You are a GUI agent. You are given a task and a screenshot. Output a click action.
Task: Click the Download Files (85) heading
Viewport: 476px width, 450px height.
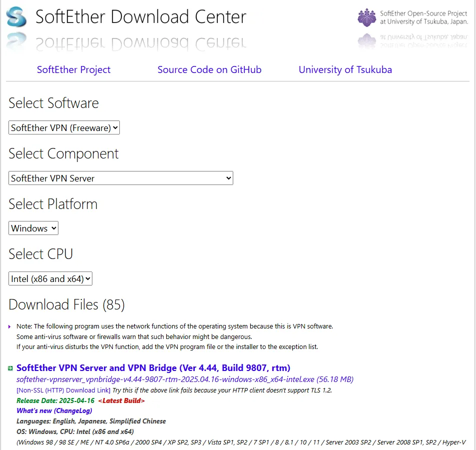pos(67,305)
